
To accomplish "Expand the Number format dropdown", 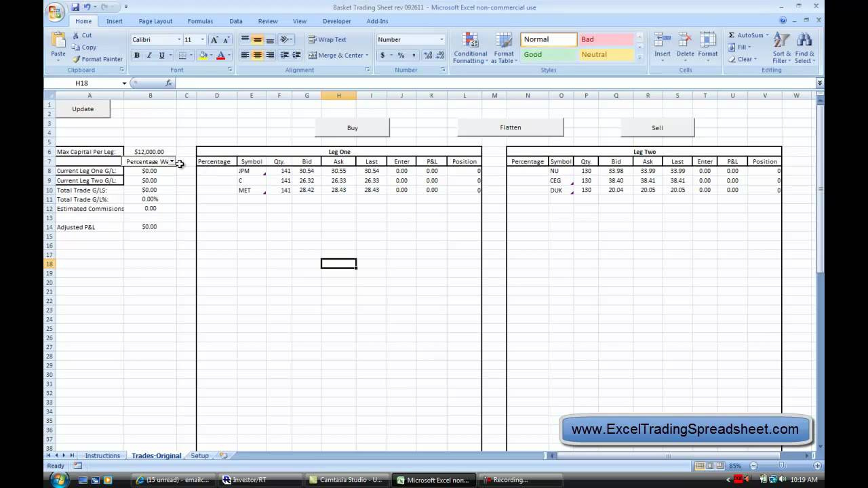I will pos(441,40).
